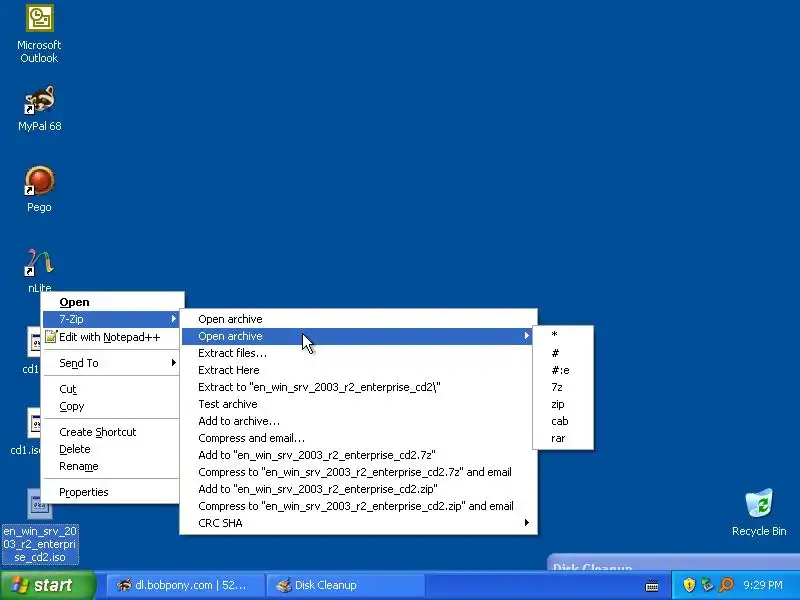Expand the Send To submenu
800x600 pixels.
111,363
